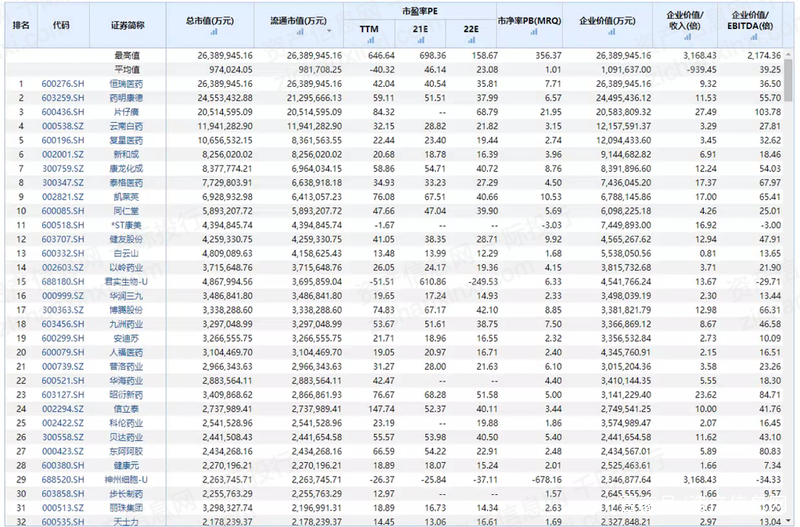This screenshot has height=527, width=800.
Task: Open stock code 000999.SZ
Action: tap(63, 296)
